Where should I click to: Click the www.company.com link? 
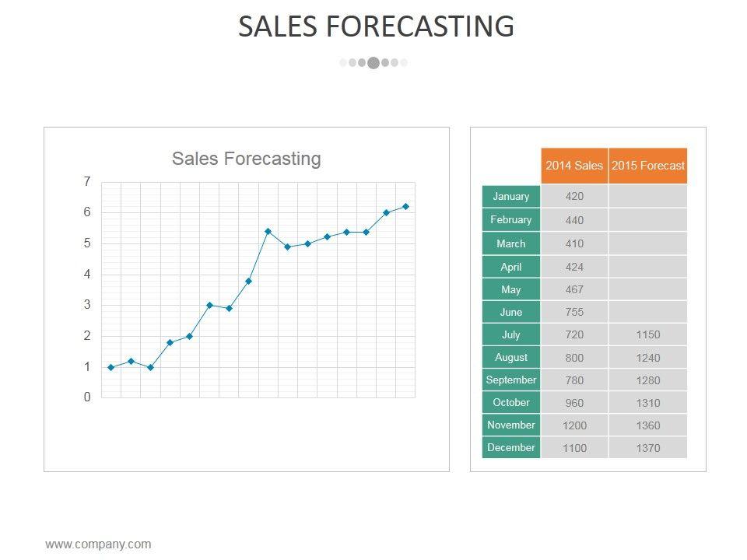pyautogui.click(x=98, y=544)
